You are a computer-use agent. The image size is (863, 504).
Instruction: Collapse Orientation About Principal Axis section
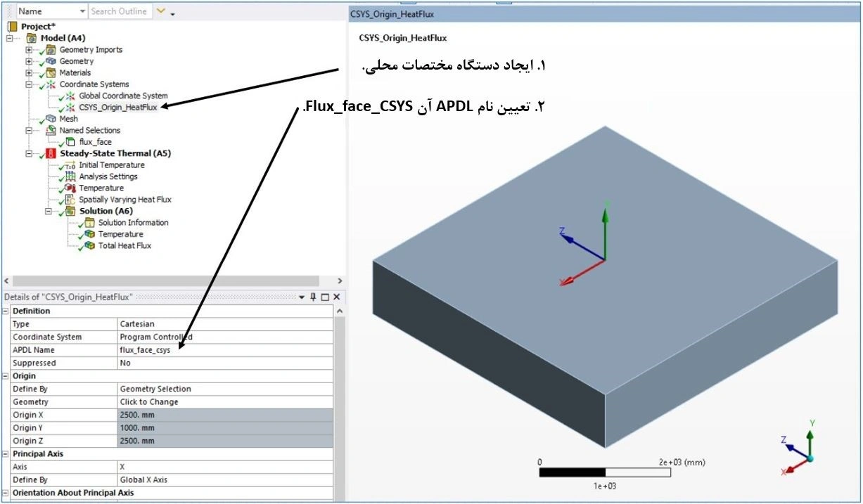coord(6,493)
